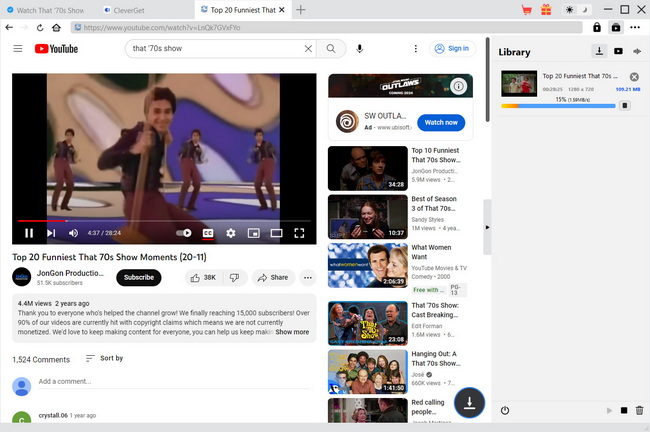Switch to Library video tab
Screen dimensions: 650x432
tap(618, 51)
